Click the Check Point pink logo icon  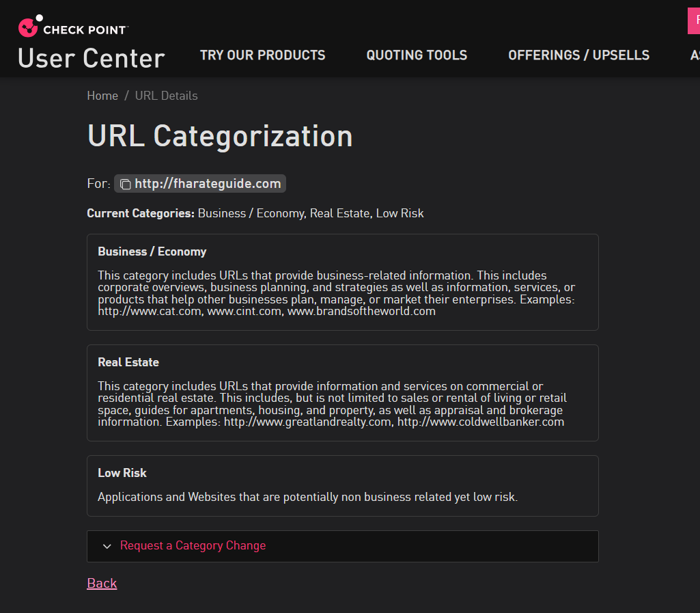pyautogui.click(x=29, y=26)
